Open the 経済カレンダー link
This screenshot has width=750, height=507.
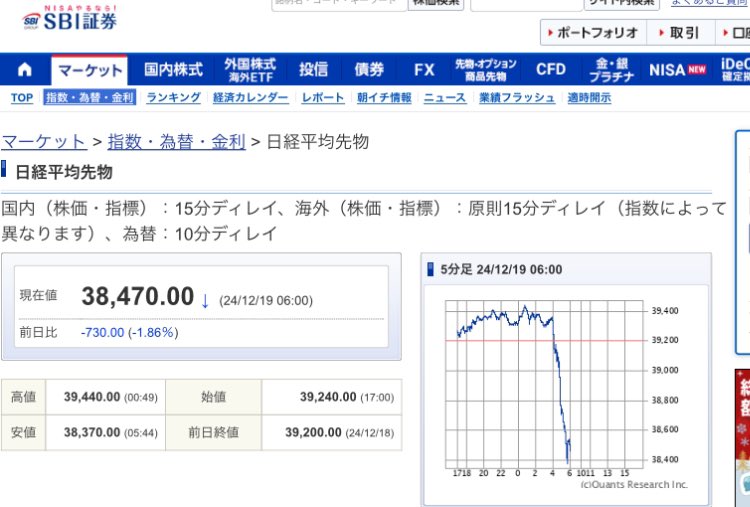pos(251,98)
